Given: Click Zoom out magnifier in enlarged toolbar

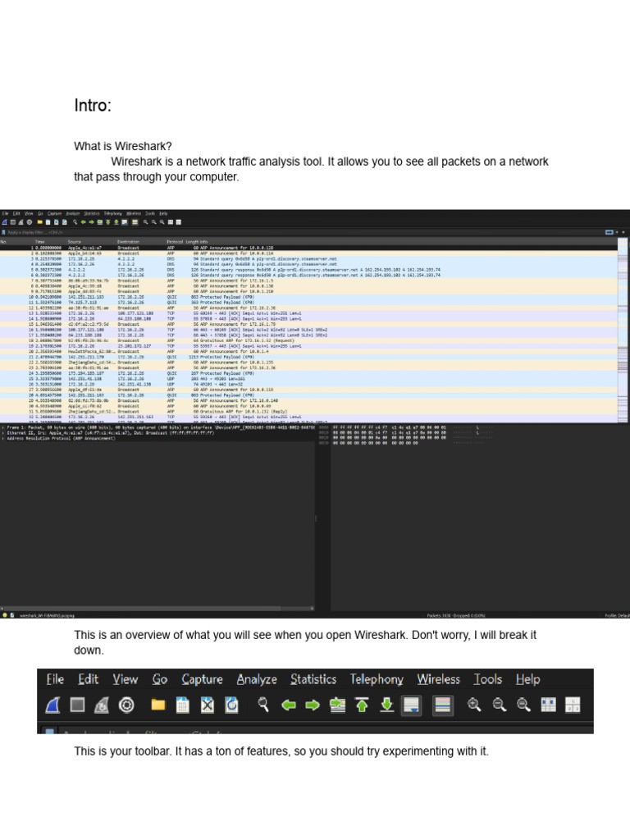Looking at the screenshot, I should pos(500,705).
